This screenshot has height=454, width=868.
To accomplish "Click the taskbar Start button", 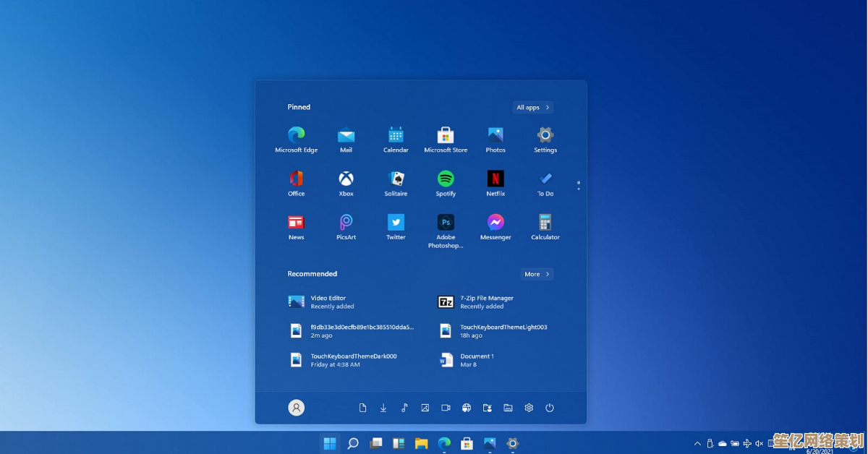I will 330,443.
